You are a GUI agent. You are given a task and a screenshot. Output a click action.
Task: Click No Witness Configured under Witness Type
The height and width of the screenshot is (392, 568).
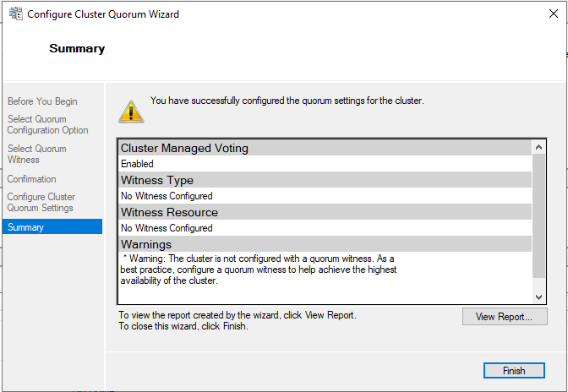coord(167,196)
